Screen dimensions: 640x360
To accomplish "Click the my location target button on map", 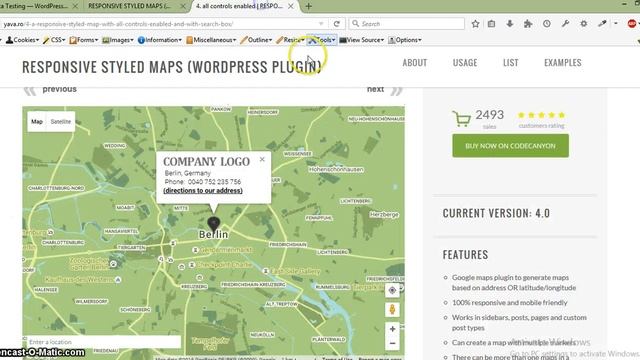I will tap(392, 291).
